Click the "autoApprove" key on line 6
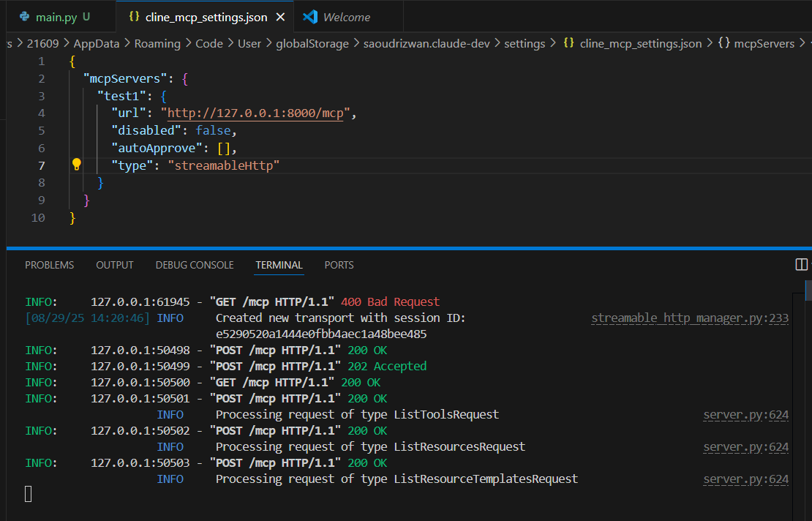Viewport: 812px width, 521px height. pyautogui.click(x=157, y=148)
